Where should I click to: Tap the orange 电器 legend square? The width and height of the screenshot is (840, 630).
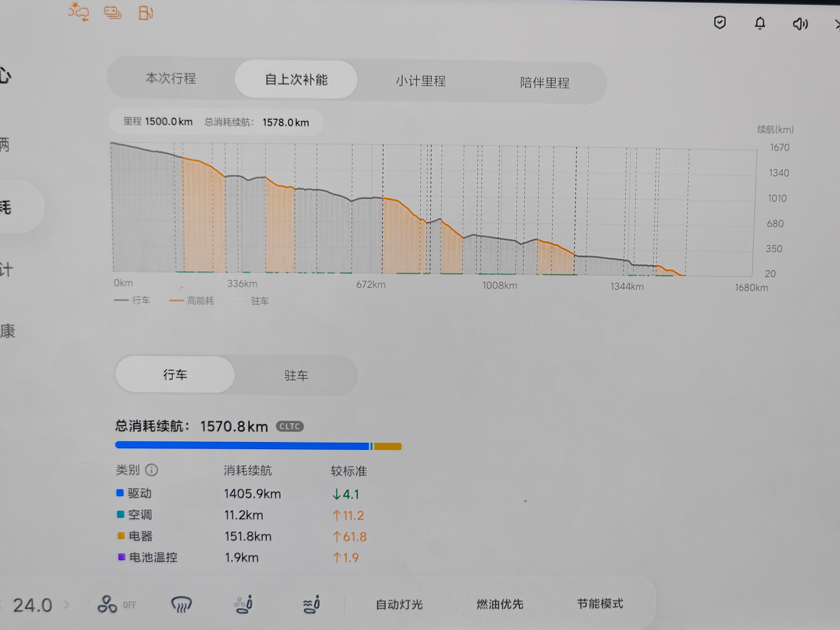coord(121,535)
